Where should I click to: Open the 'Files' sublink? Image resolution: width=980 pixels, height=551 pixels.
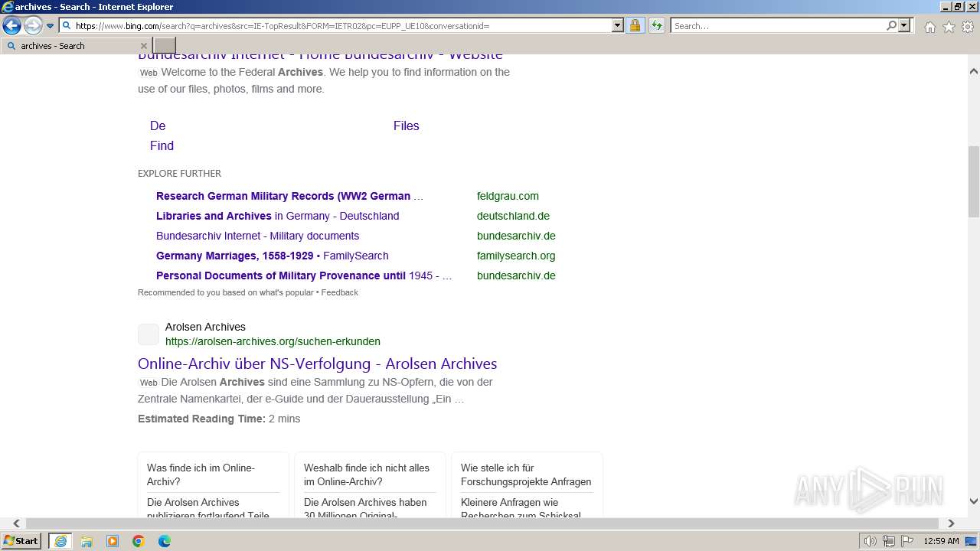click(407, 126)
